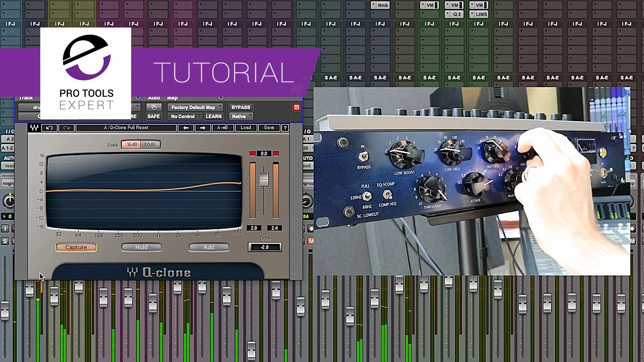Viewport: 644px width, 362px height.
Task: Select the 16dB scale option
Action: 132,144
